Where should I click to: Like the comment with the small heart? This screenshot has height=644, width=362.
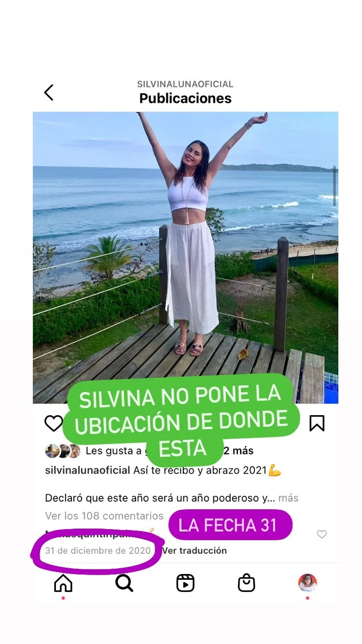click(x=322, y=534)
